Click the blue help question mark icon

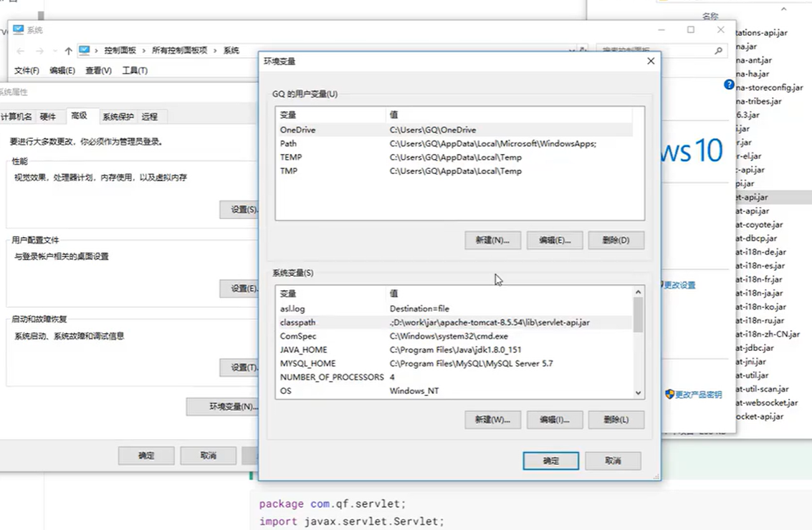point(729,85)
